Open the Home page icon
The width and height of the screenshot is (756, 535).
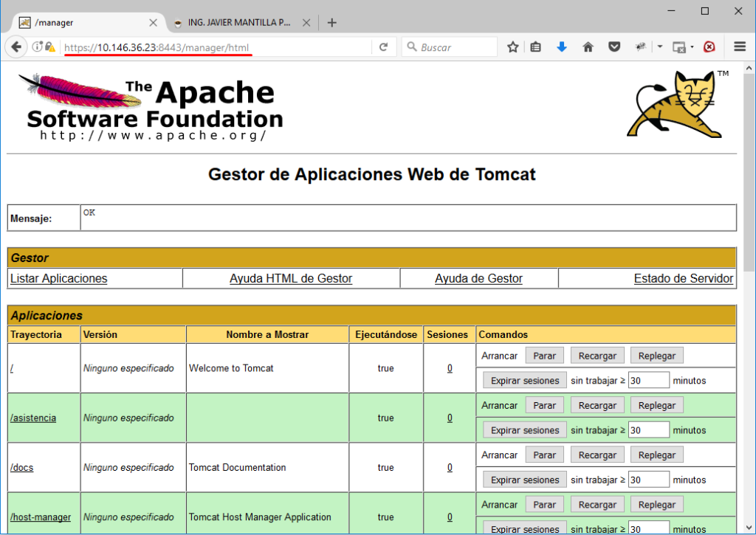point(588,46)
